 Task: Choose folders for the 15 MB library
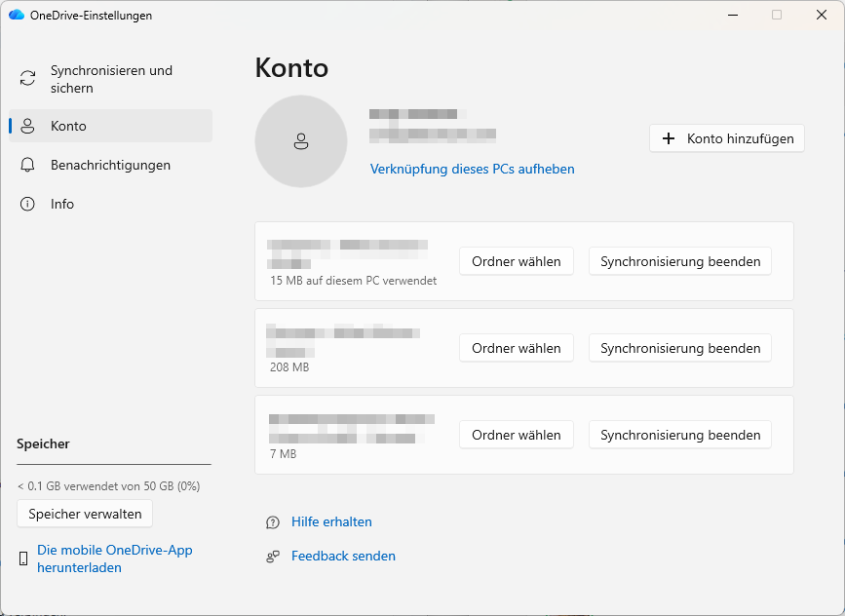click(516, 261)
